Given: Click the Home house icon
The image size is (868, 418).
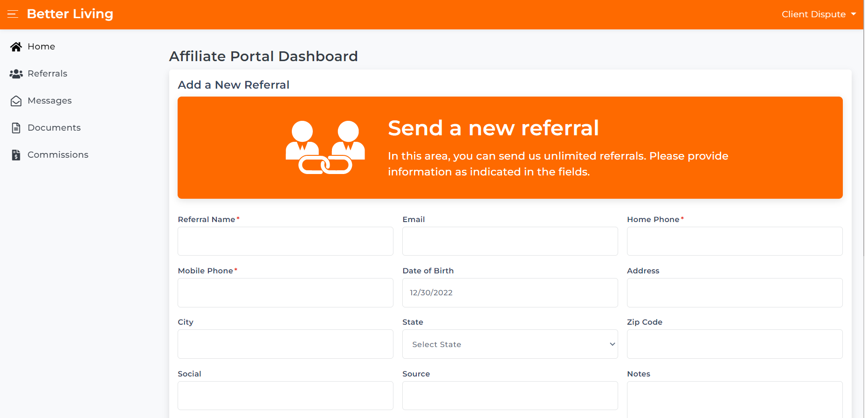Looking at the screenshot, I should pyautogui.click(x=16, y=47).
